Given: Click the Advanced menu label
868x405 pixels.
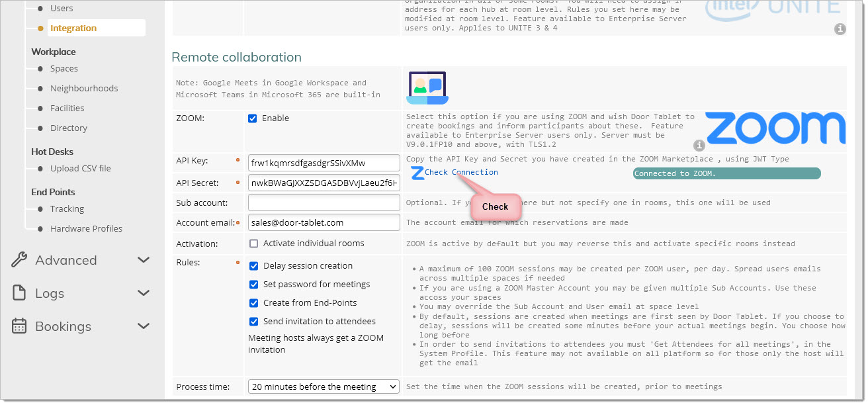Looking at the screenshot, I should point(66,260).
